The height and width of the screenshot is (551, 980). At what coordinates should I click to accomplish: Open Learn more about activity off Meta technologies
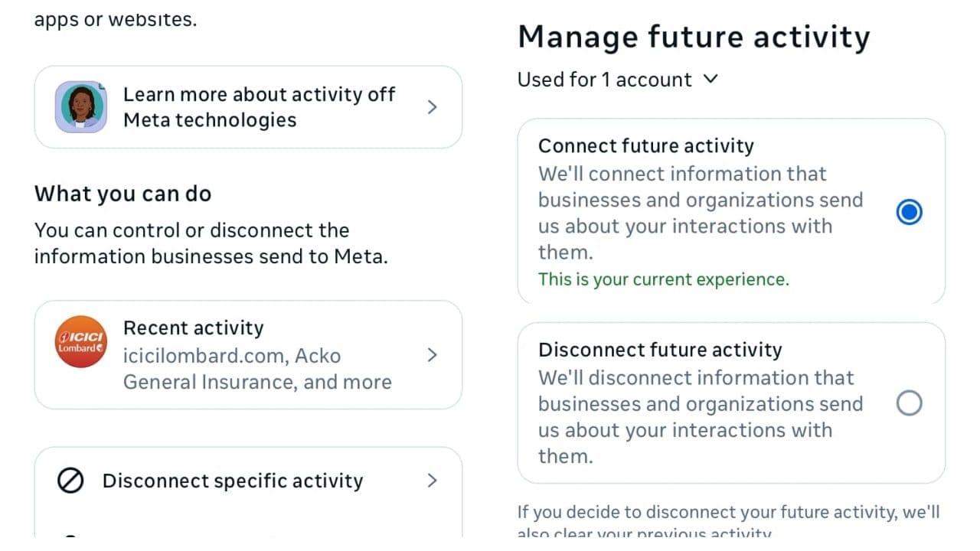[259, 107]
